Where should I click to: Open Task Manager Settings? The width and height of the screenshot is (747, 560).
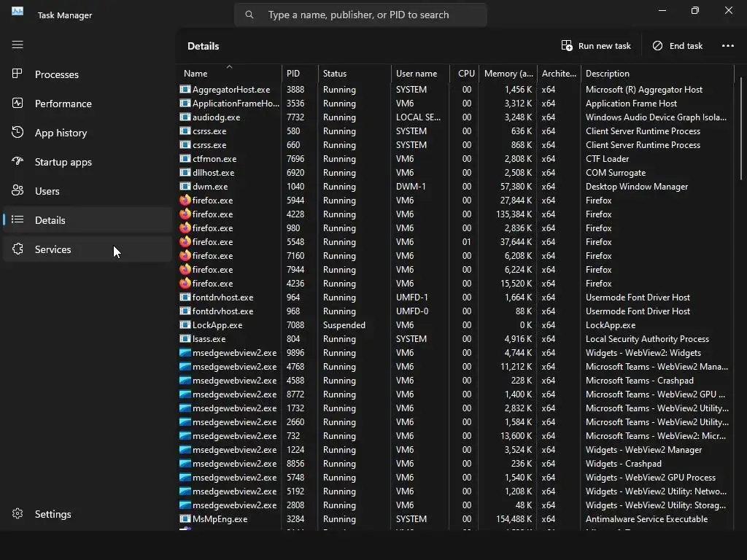(88, 514)
